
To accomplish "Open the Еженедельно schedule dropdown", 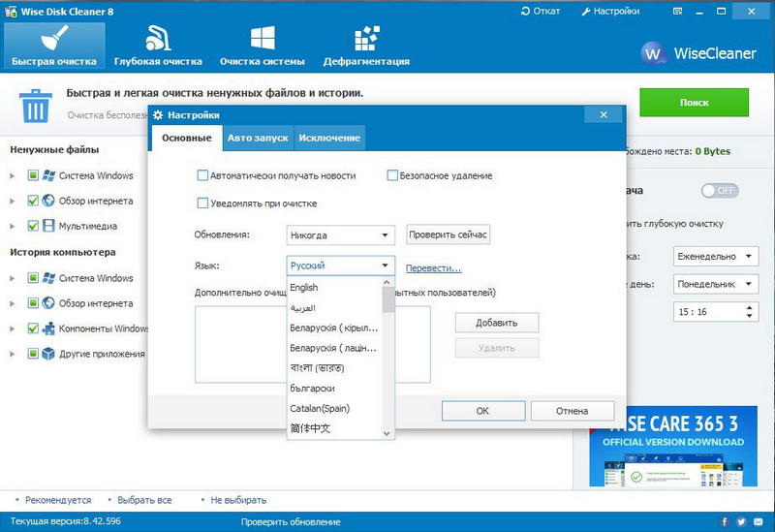I will pos(716,257).
